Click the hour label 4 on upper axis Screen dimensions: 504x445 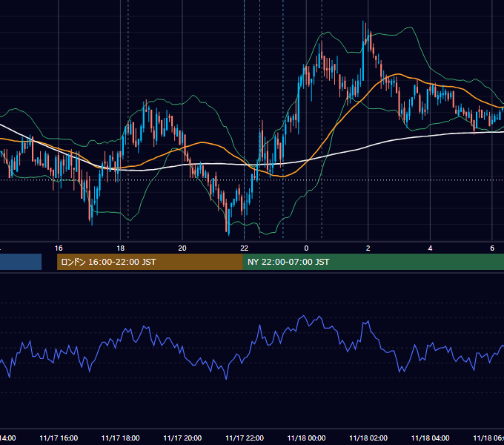[430, 248]
